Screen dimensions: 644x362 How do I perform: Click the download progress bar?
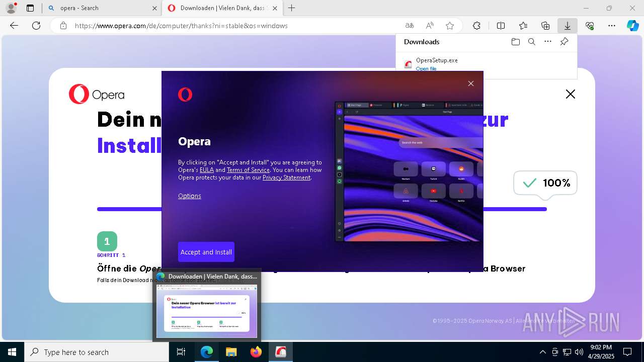click(322, 209)
